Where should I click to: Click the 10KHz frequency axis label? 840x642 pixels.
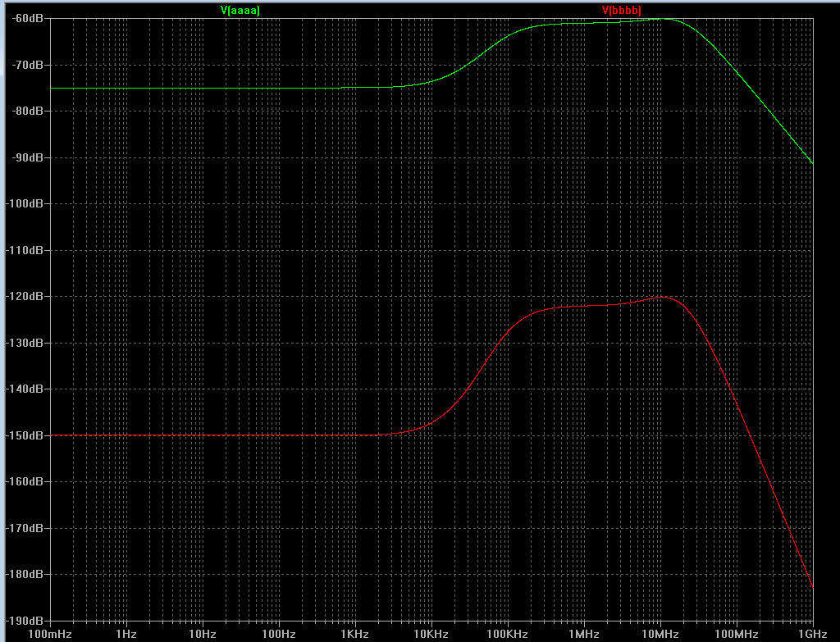click(431, 635)
